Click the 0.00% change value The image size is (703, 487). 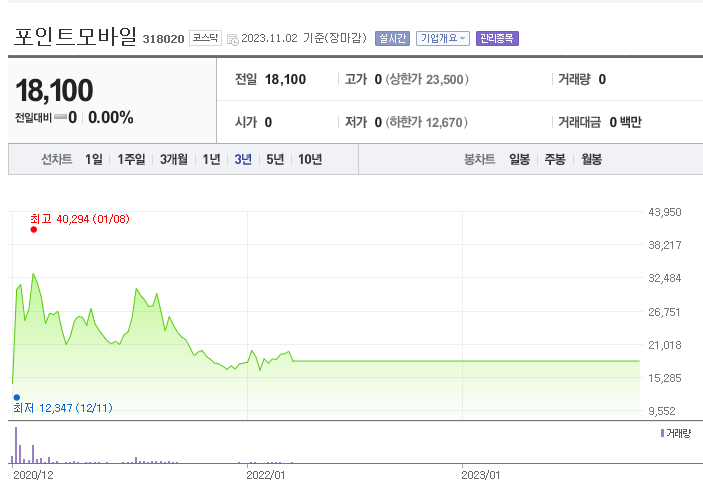(111, 117)
